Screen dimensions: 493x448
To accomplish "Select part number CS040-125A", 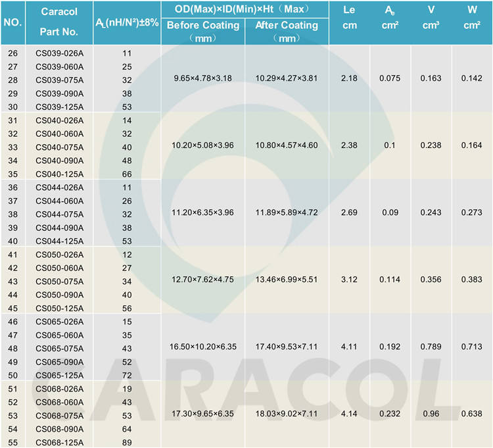I will (x=59, y=174).
